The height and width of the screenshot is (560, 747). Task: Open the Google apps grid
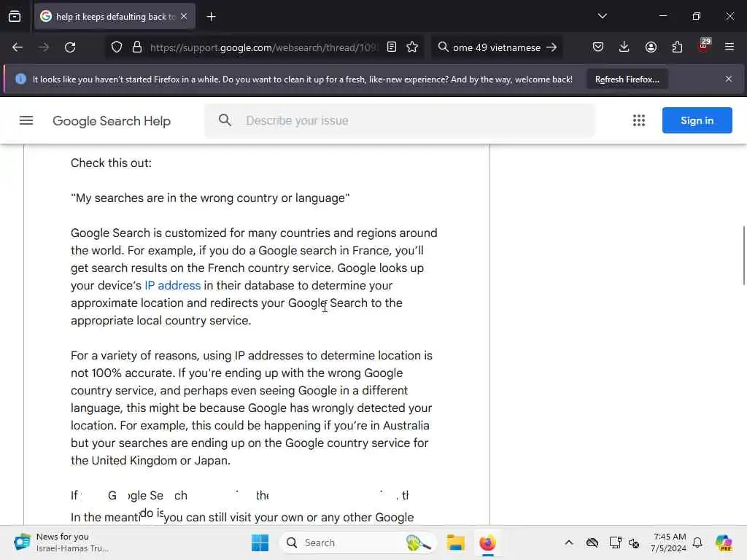[x=639, y=120]
